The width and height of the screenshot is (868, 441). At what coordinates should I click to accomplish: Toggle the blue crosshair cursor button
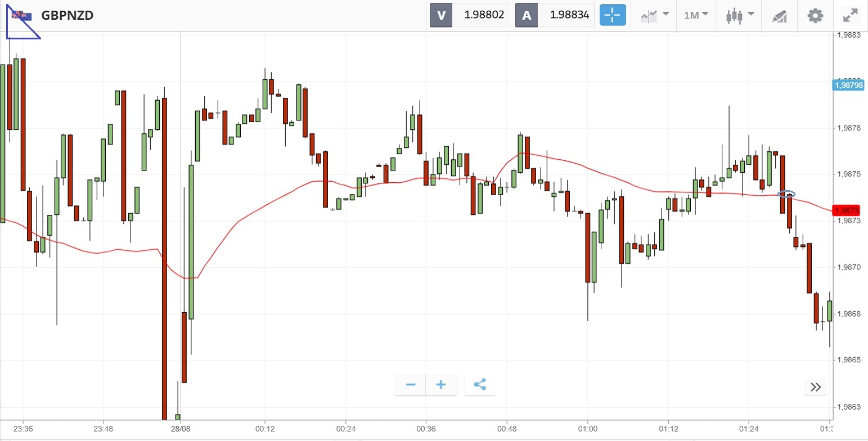[613, 15]
